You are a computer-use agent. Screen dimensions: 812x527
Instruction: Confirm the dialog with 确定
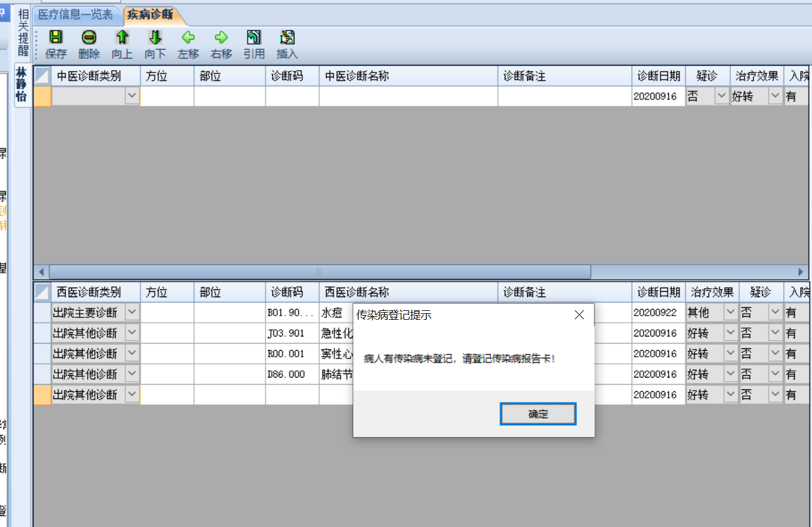tap(538, 414)
